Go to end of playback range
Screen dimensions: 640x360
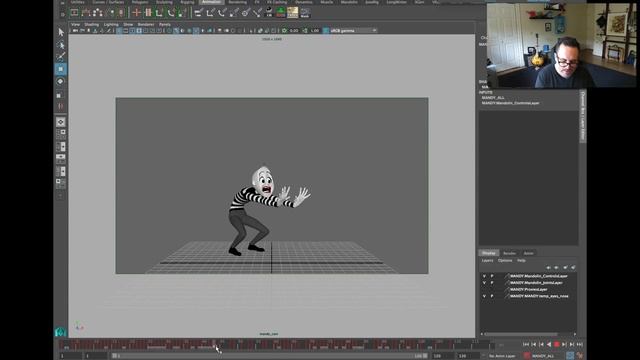point(579,344)
